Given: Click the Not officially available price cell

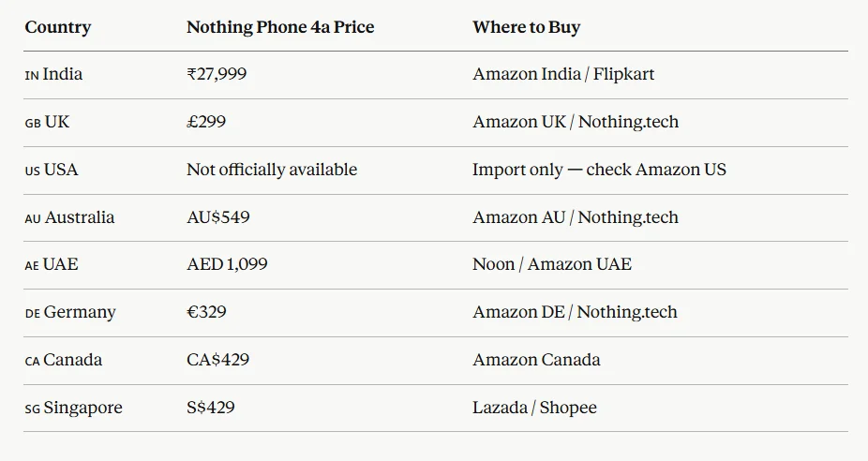Looking at the screenshot, I should pos(272,170).
